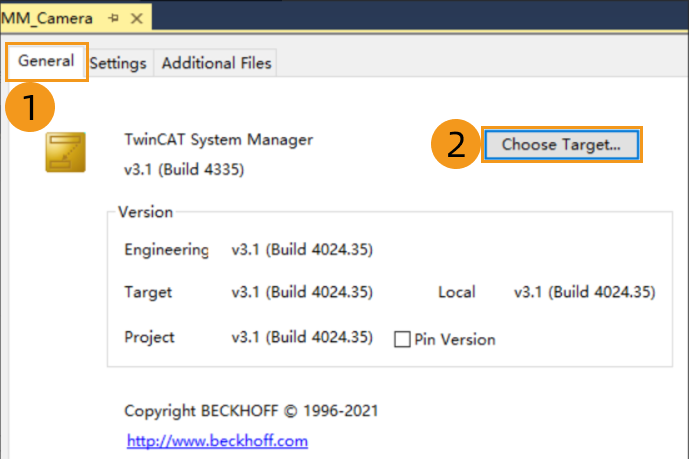This screenshot has height=459, width=689.
Task: Click the Project version value
Action: click(x=302, y=337)
